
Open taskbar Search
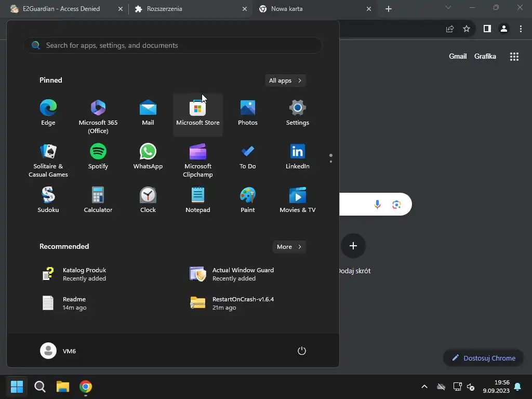coord(39,387)
